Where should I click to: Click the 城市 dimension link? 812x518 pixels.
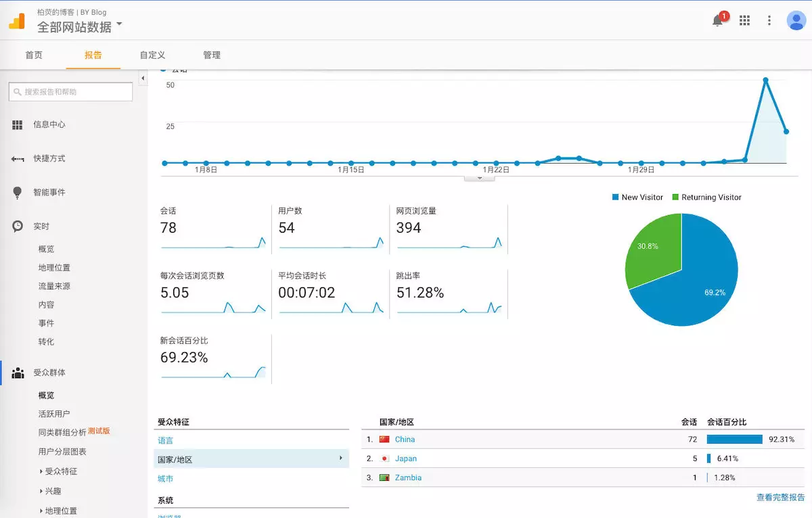coord(165,479)
